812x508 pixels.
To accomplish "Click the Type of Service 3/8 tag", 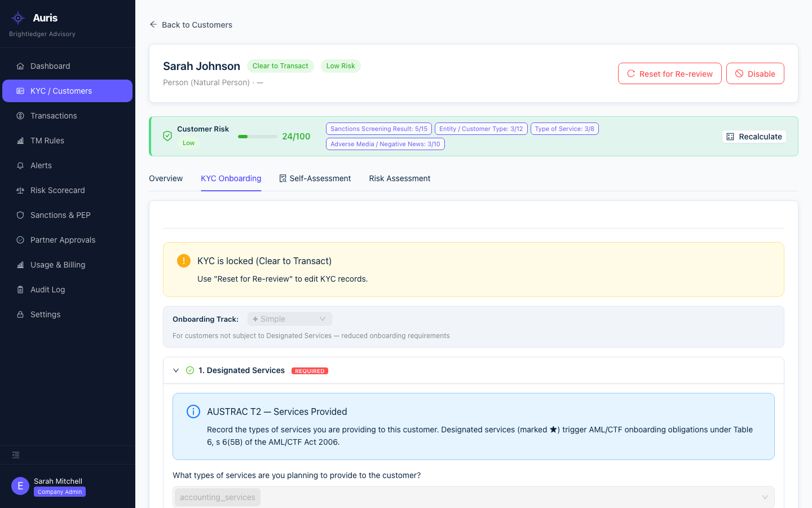I will tap(564, 129).
